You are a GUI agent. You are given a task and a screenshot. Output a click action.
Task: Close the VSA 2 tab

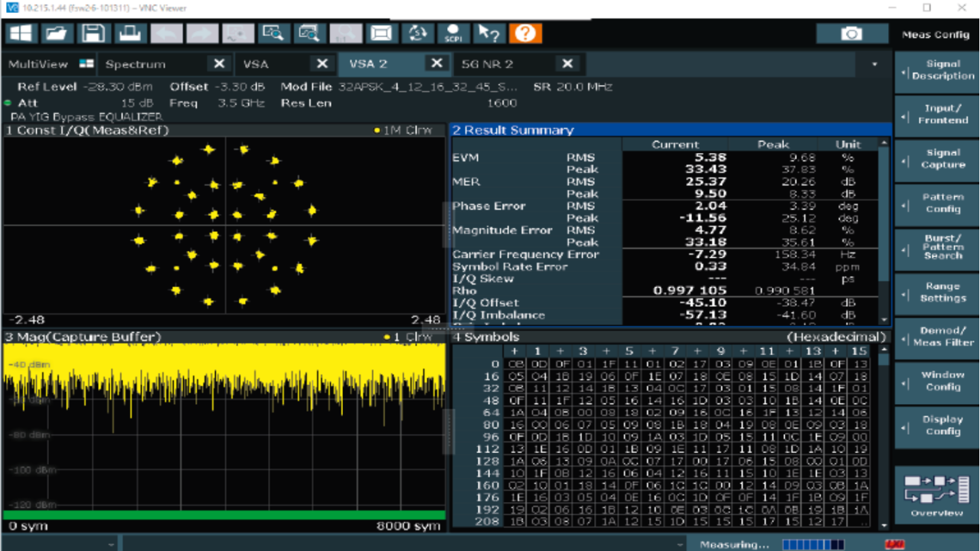pos(436,64)
